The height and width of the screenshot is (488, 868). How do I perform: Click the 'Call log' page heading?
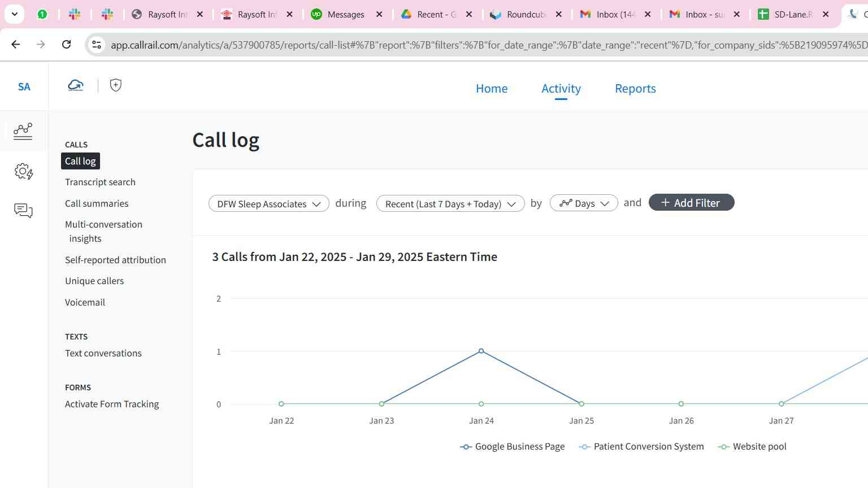point(226,140)
